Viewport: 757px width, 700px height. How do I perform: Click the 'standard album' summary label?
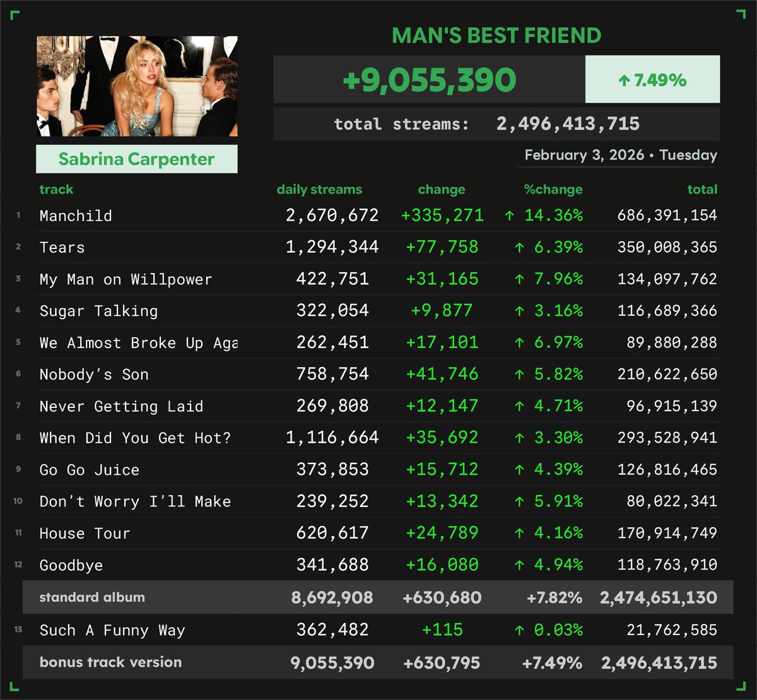pos(92,597)
